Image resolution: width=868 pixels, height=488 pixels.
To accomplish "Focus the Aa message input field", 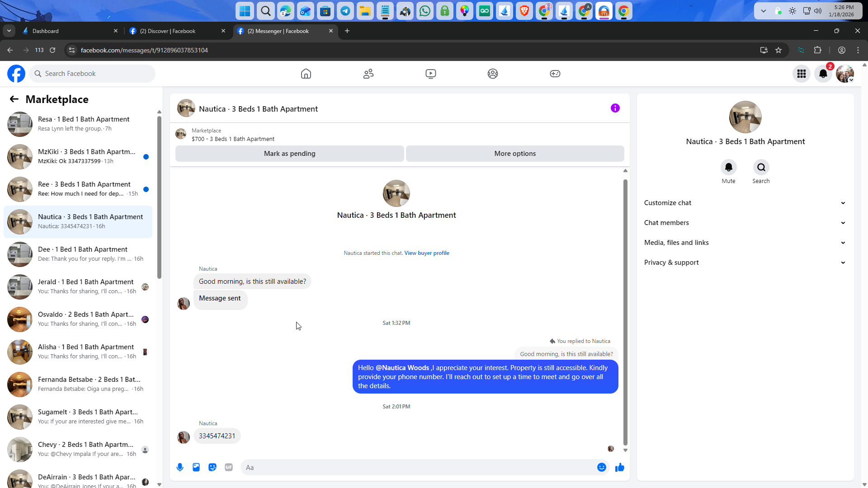I will [416, 467].
